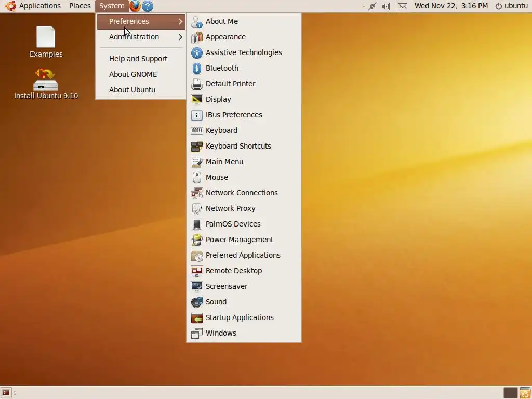
Task: Expand the Preferences submenu arrow
Action: pos(180,22)
